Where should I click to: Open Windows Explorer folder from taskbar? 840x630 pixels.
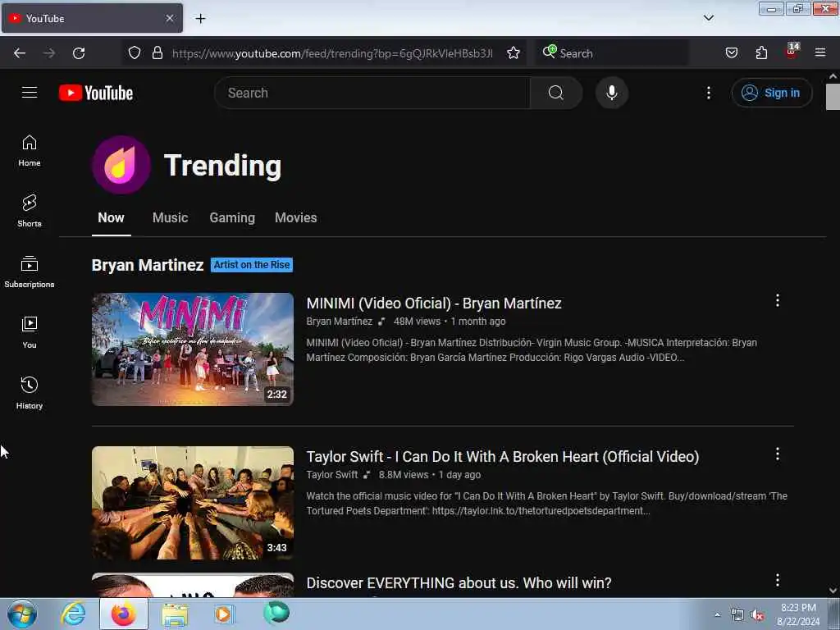tap(175, 614)
